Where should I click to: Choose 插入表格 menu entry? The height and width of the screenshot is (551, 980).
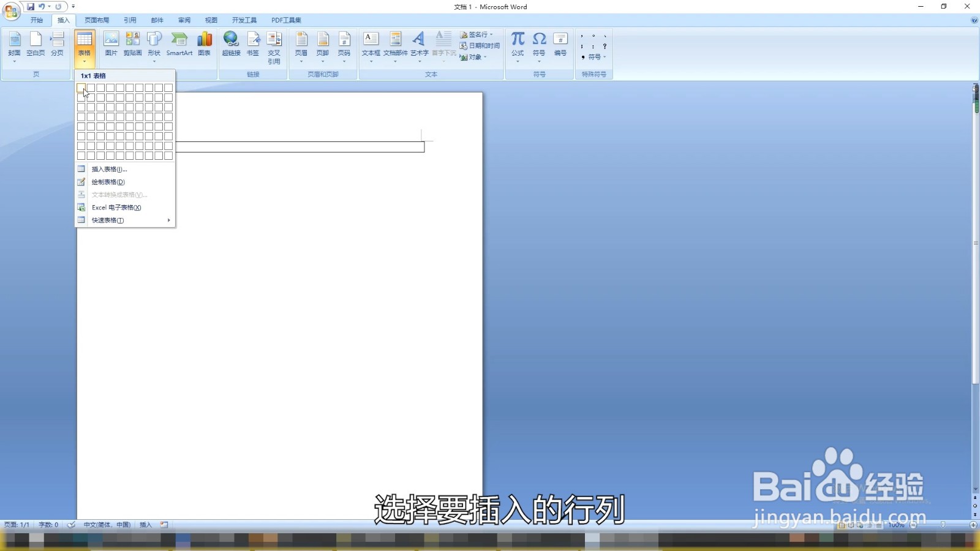tap(125, 169)
